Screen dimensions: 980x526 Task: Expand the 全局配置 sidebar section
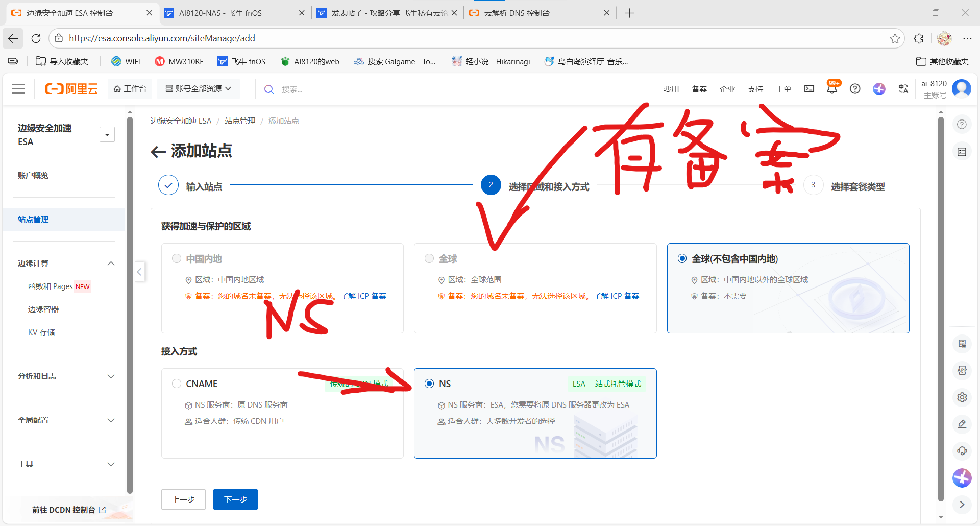click(x=111, y=420)
